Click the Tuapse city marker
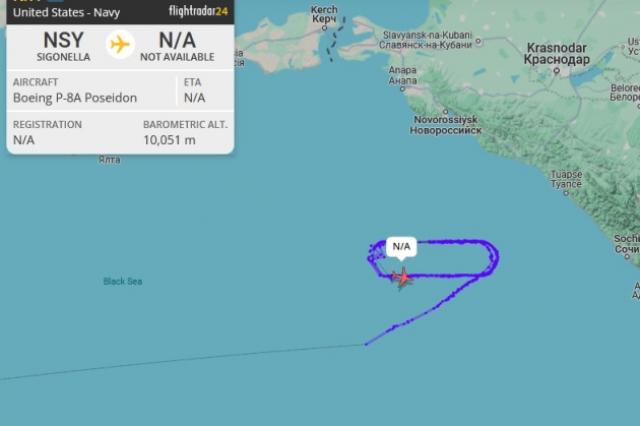 (566, 193)
